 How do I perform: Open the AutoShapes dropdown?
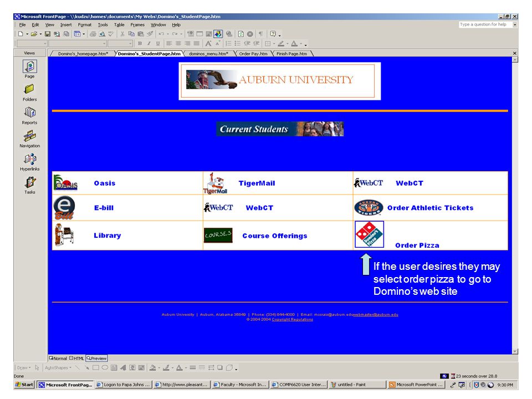point(58,367)
